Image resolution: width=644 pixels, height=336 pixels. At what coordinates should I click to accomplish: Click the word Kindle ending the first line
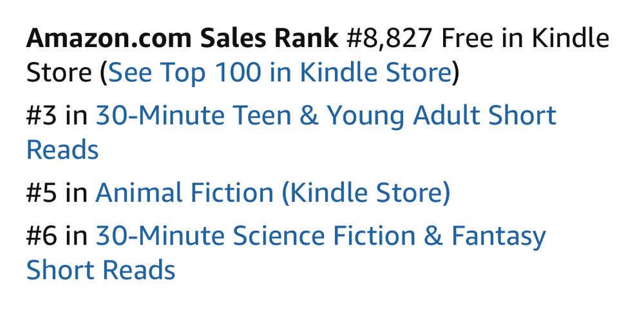click(571, 38)
